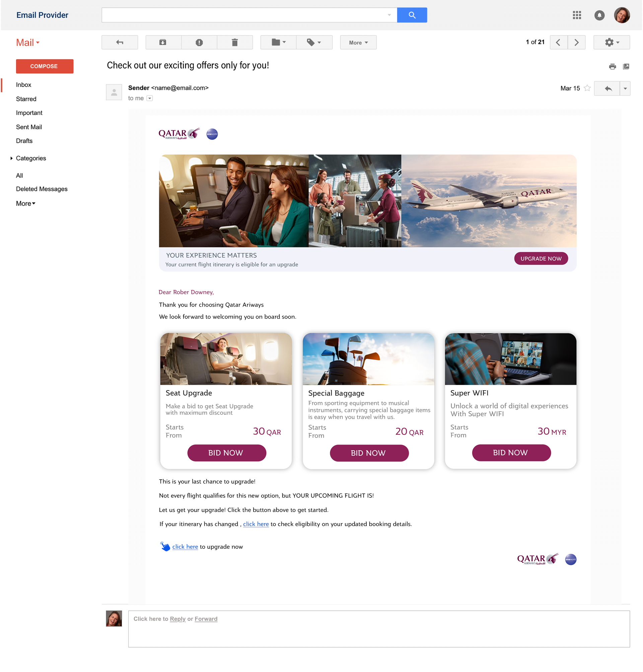Open the settings gear dropdown
Viewport: 643px width, 672px height.
tap(612, 43)
